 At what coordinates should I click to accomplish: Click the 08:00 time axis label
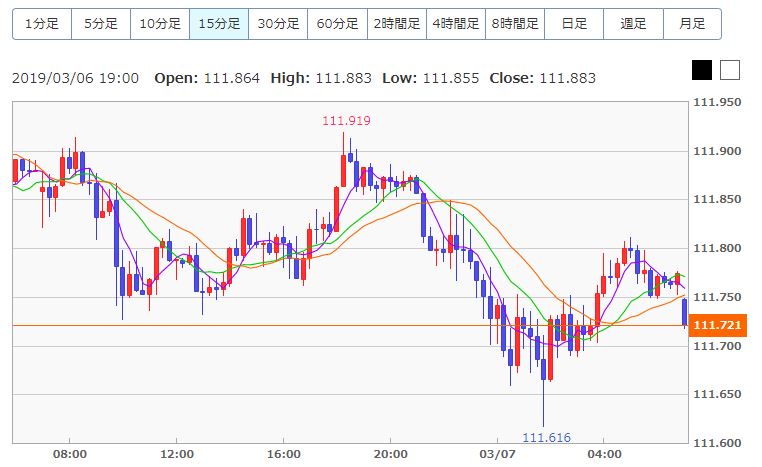tap(70, 454)
